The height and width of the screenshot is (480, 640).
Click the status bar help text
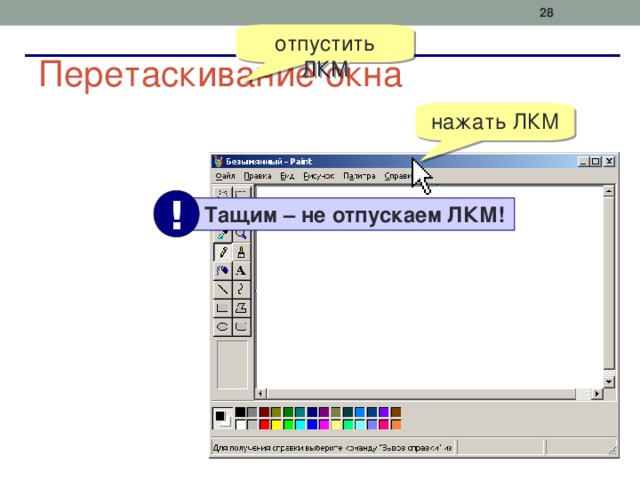pos(333,448)
